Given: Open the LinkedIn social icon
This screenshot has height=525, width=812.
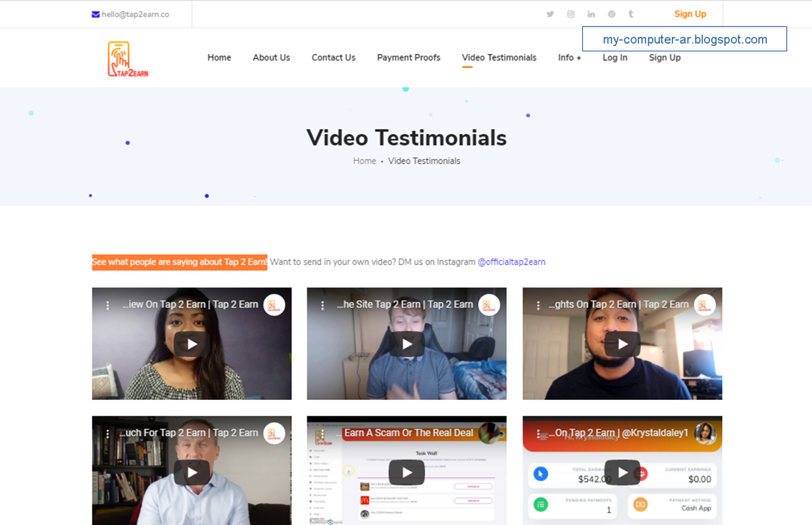Looking at the screenshot, I should click(x=591, y=14).
